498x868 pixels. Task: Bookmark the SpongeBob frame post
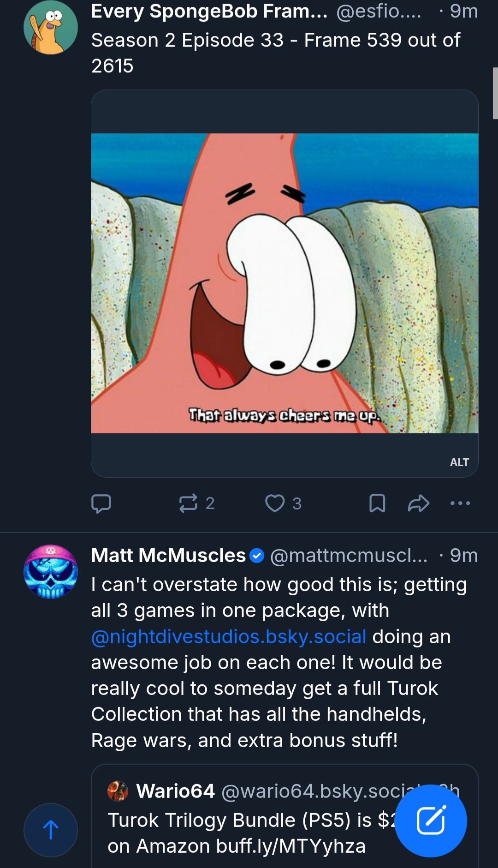coord(377,503)
